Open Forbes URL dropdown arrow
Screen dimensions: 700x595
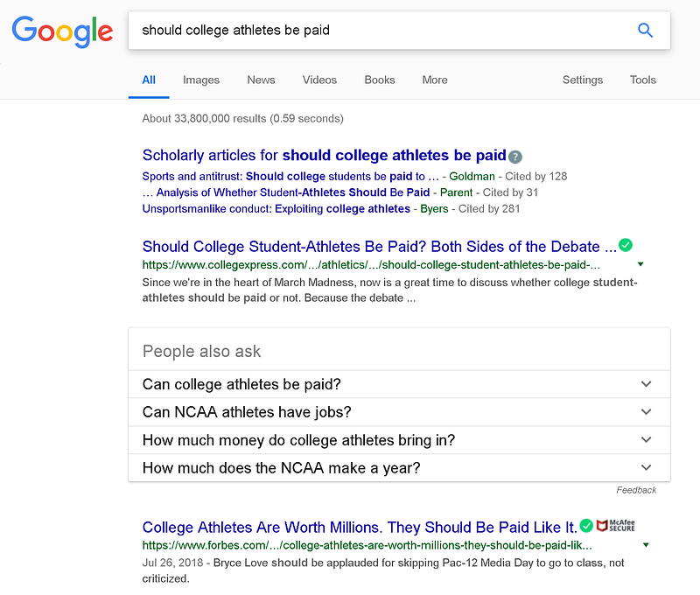[646, 545]
